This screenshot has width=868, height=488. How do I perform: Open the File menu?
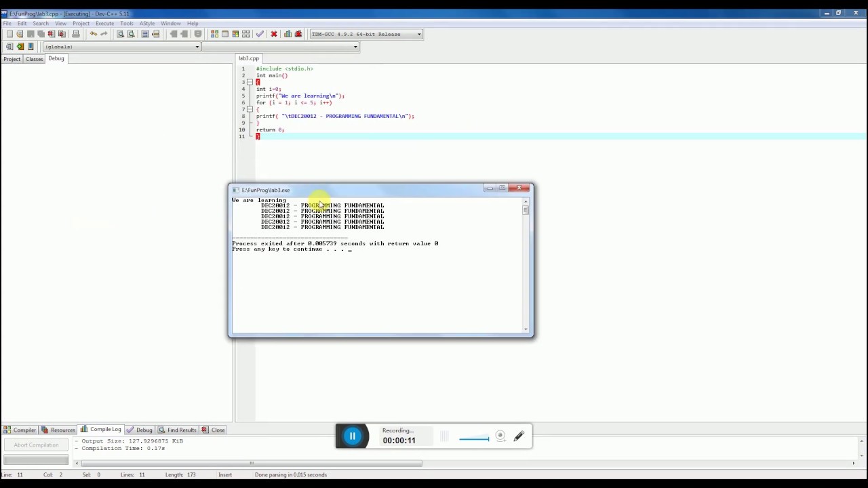[x=7, y=23]
